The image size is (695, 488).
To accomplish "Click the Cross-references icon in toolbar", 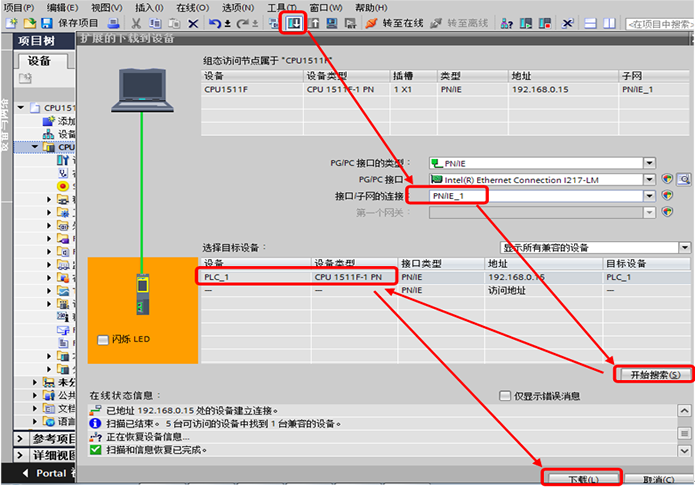I will [567, 23].
